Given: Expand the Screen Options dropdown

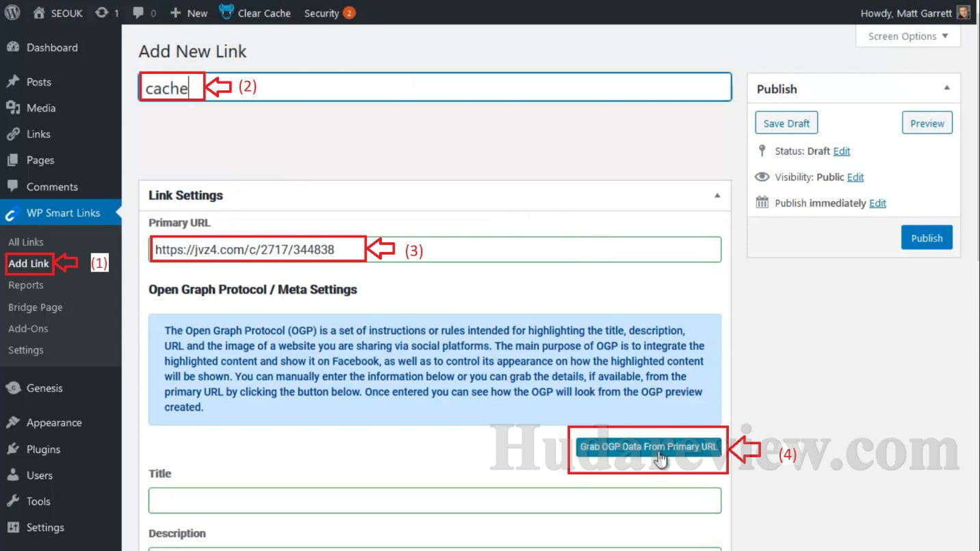Looking at the screenshot, I should (x=908, y=36).
